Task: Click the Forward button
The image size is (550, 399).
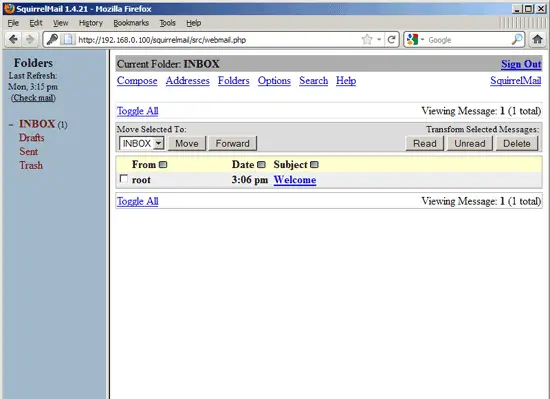Action: [x=233, y=143]
